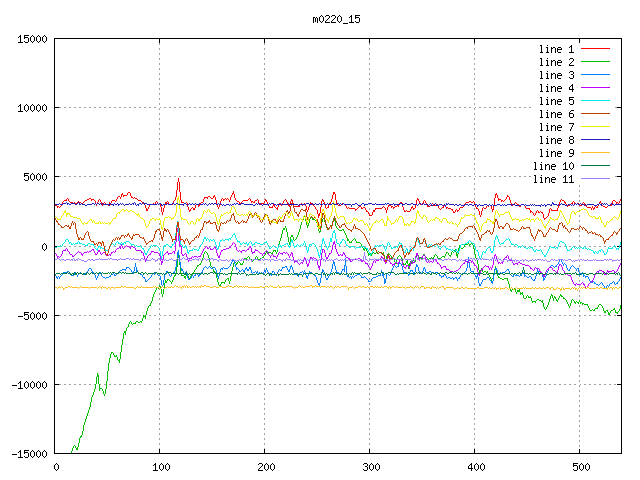This screenshot has width=640, height=480.
Task: Click the 'line 4' legend entry text
Action: (x=557, y=88)
